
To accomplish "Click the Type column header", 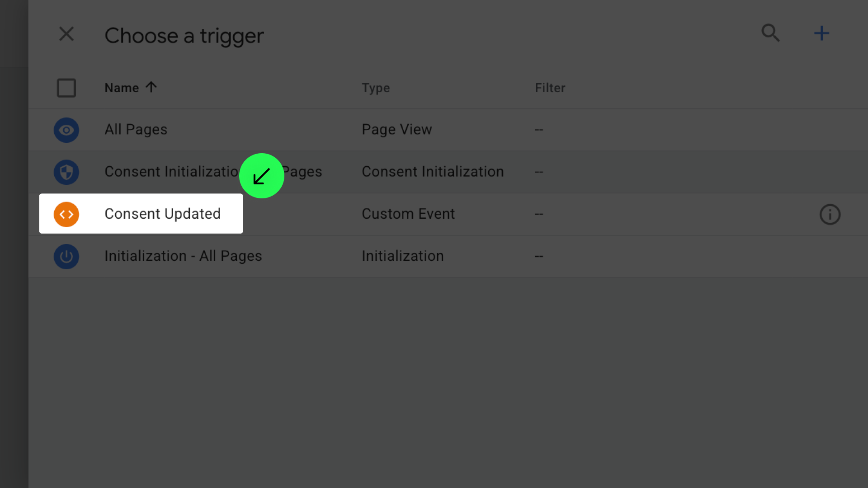I will (x=375, y=88).
